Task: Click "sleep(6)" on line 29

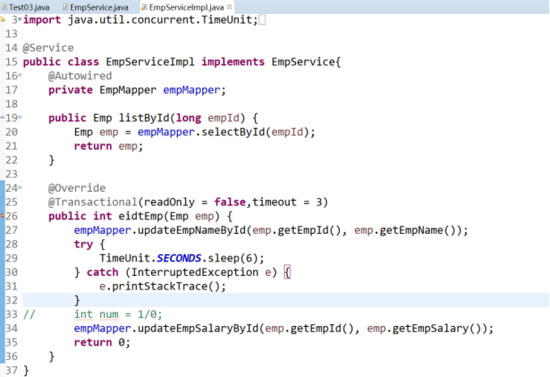Action: click(233, 258)
